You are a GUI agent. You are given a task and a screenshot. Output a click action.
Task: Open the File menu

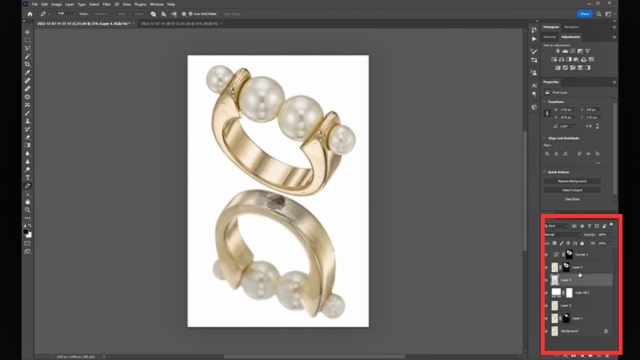click(x=35, y=4)
